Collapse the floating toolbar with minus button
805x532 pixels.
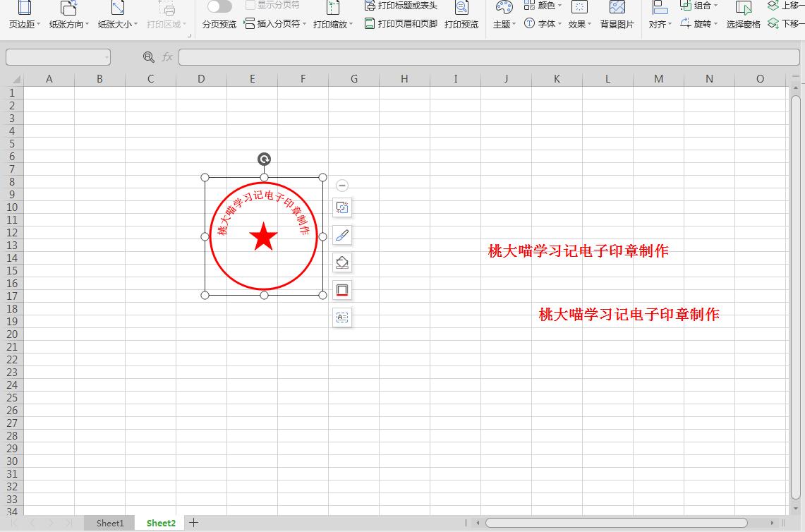pyautogui.click(x=342, y=186)
